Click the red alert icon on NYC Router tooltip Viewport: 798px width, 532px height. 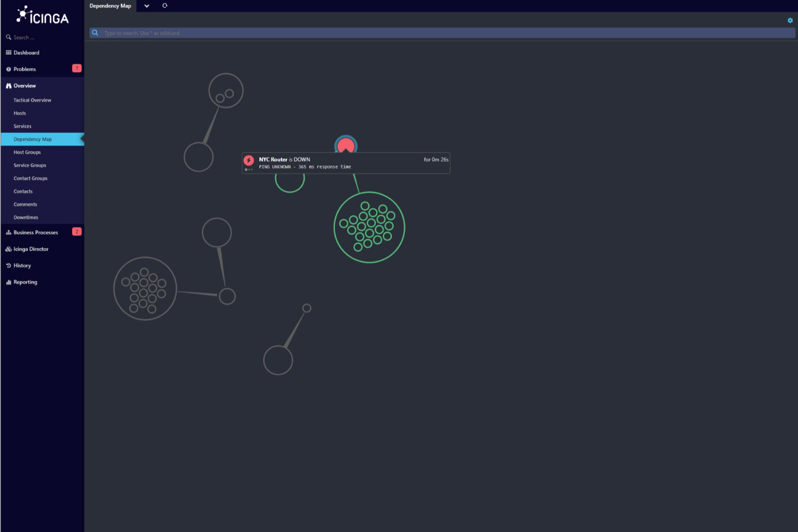[249, 159]
